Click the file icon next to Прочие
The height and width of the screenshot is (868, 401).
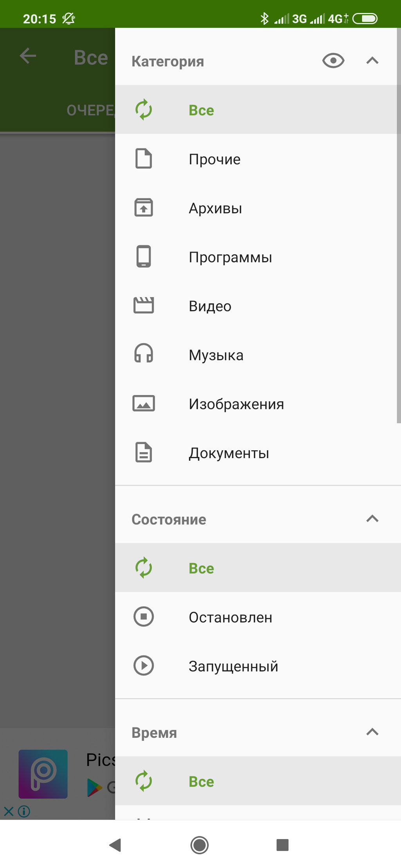click(x=144, y=158)
